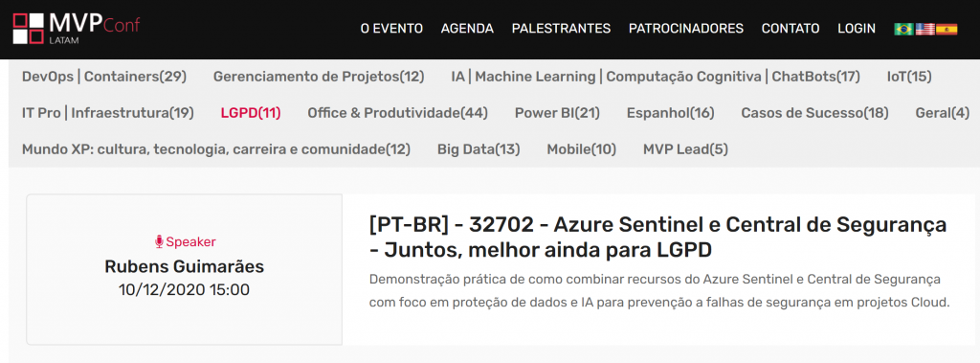Select the Rubens Guimarães speaker card
The height and width of the screenshot is (363, 980).
click(185, 269)
